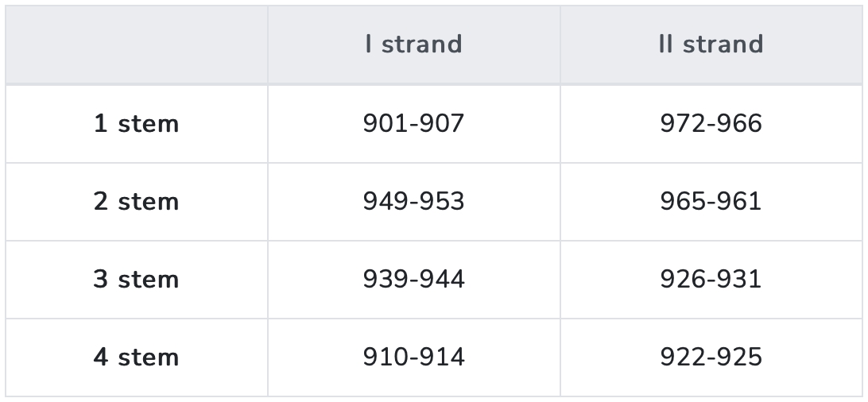This screenshot has height=402, width=868.
Task: Select the "4 stem" row label
Action: pyautogui.click(x=137, y=358)
